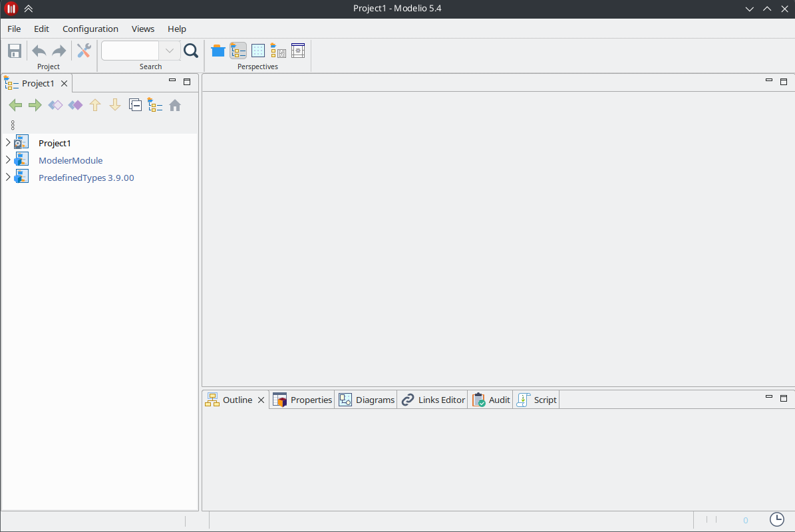Select the blue folder perspective icon
The height and width of the screenshot is (532, 795).
click(x=218, y=51)
